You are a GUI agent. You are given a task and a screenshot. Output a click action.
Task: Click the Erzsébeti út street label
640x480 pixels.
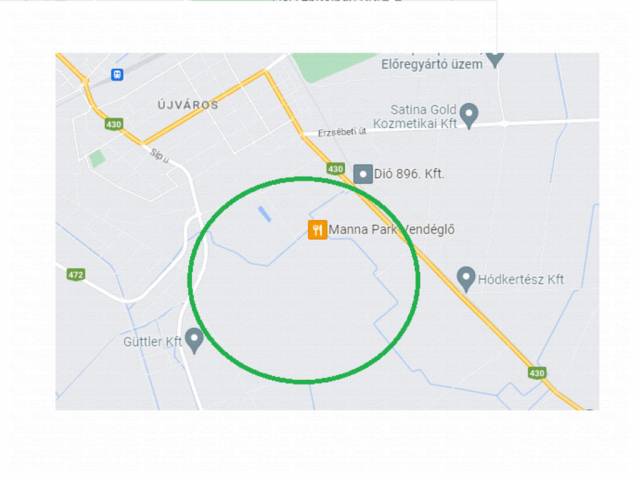point(342,132)
